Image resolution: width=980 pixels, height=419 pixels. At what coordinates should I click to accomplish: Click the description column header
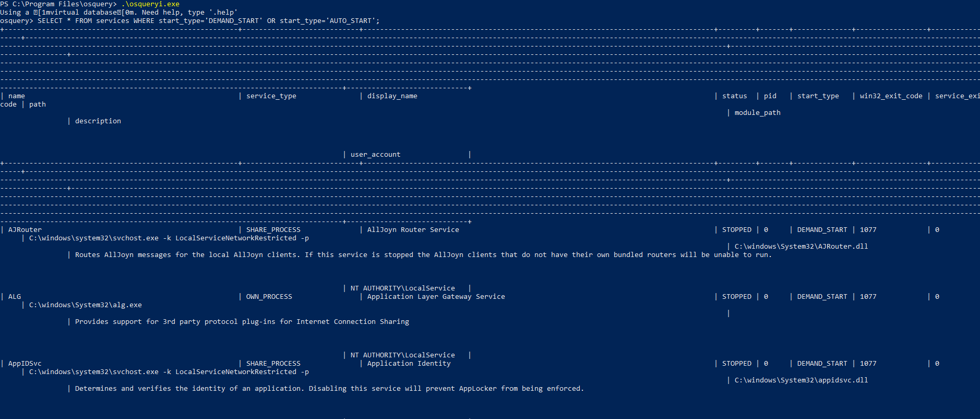pos(98,121)
